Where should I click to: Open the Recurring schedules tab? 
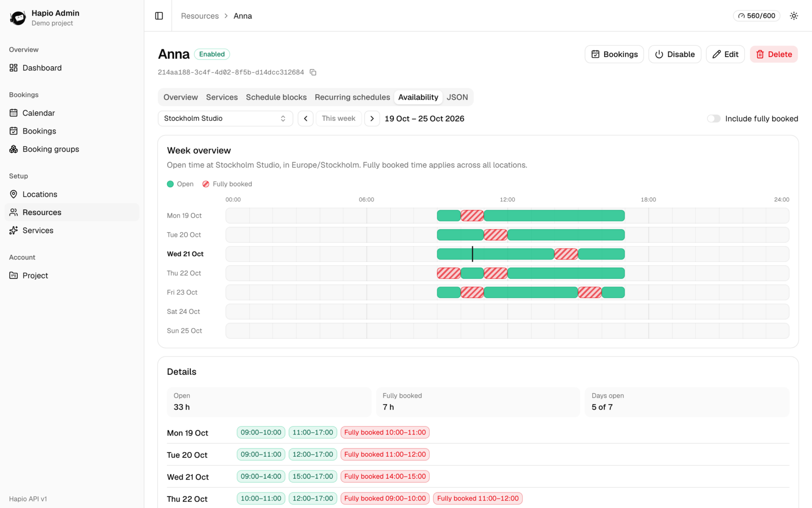[352, 97]
